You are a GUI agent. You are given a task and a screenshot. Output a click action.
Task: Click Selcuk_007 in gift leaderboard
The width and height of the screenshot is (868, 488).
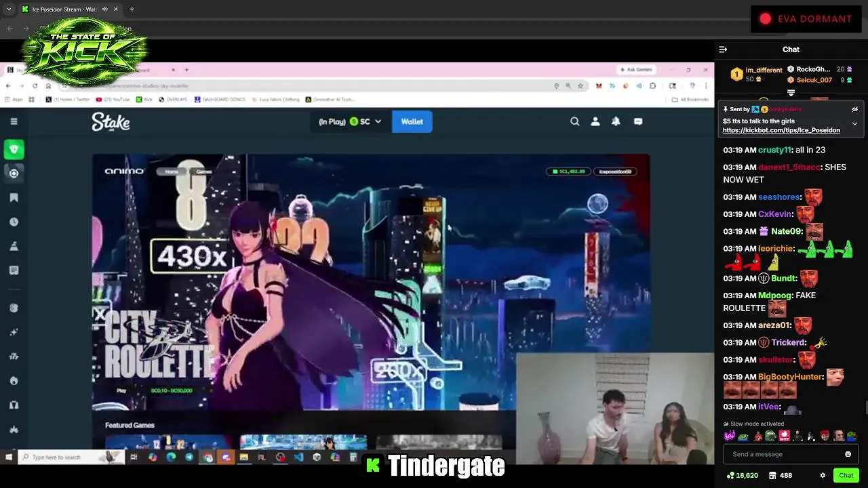(x=814, y=80)
